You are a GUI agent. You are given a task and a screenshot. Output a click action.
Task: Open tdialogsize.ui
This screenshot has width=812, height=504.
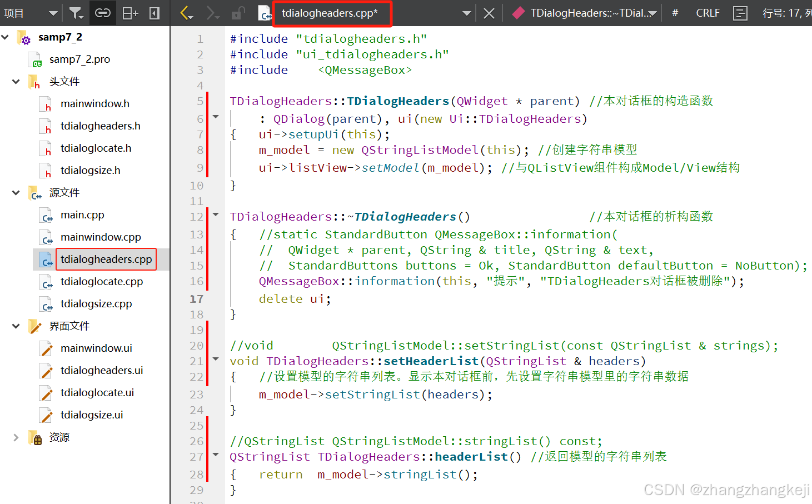[x=92, y=415]
